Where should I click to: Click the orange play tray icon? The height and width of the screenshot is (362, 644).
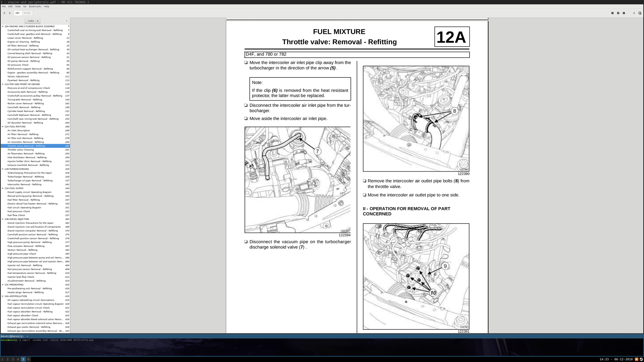click(x=637, y=359)
